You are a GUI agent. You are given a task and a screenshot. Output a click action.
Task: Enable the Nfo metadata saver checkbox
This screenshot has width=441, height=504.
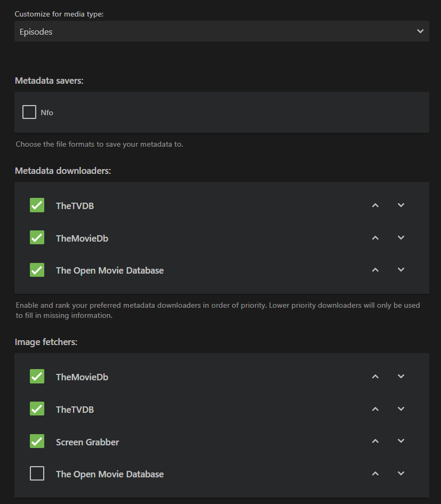[x=29, y=112]
